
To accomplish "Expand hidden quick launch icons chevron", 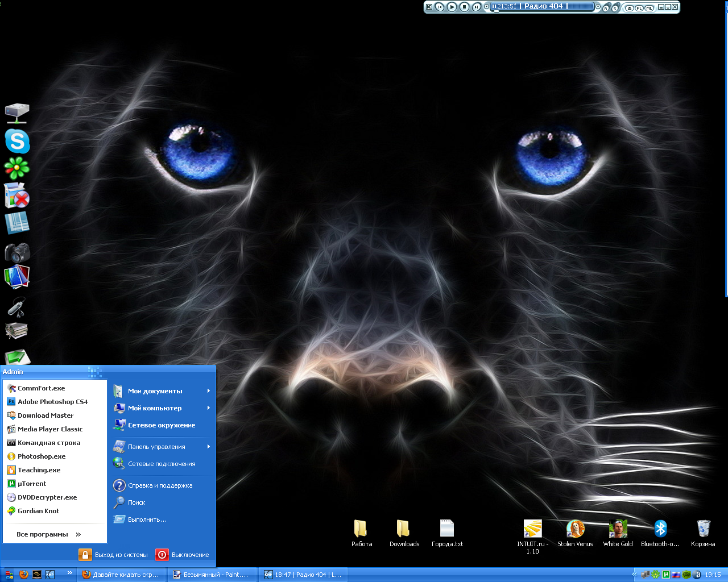I will click(x=70, y=573).
